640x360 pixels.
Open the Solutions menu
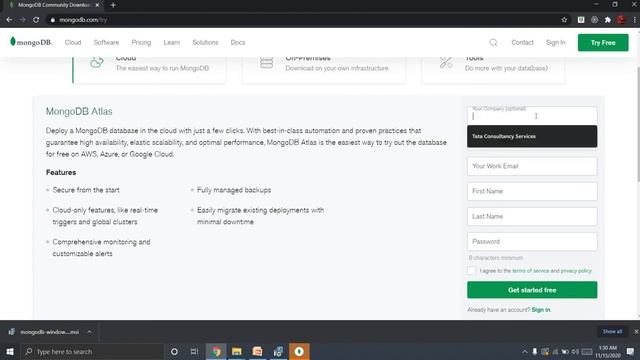[205, 42]
